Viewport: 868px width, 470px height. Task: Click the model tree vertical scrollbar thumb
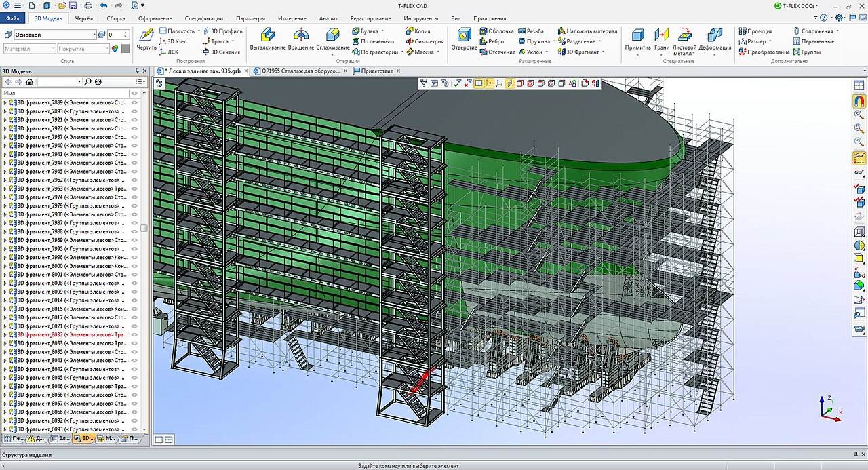tap(144, 229)
